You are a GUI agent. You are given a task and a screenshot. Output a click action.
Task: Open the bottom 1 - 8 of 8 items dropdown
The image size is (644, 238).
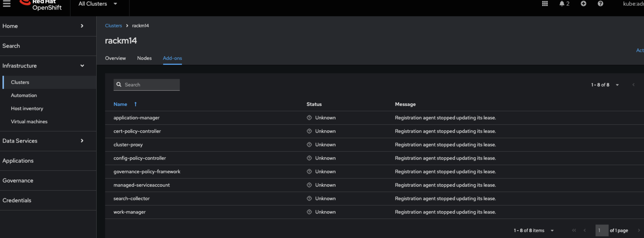552,230
